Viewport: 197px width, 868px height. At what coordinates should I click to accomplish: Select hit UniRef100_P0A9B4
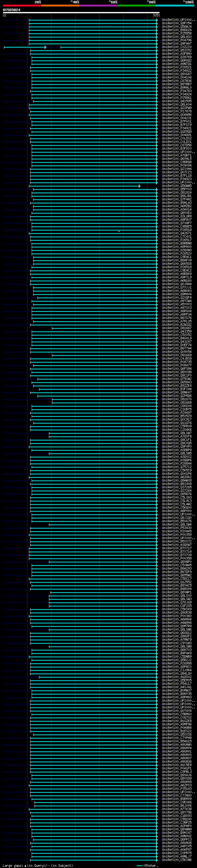click(176, 728)
